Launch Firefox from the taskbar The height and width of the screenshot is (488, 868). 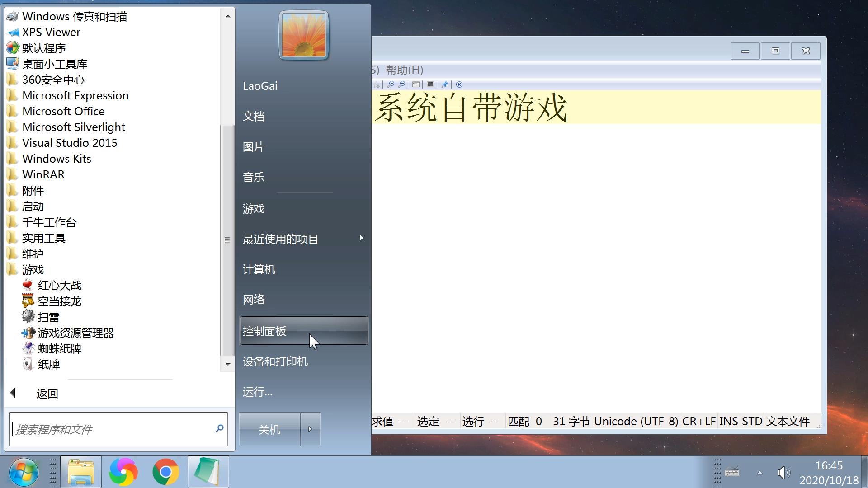click(x=123, y=472)
